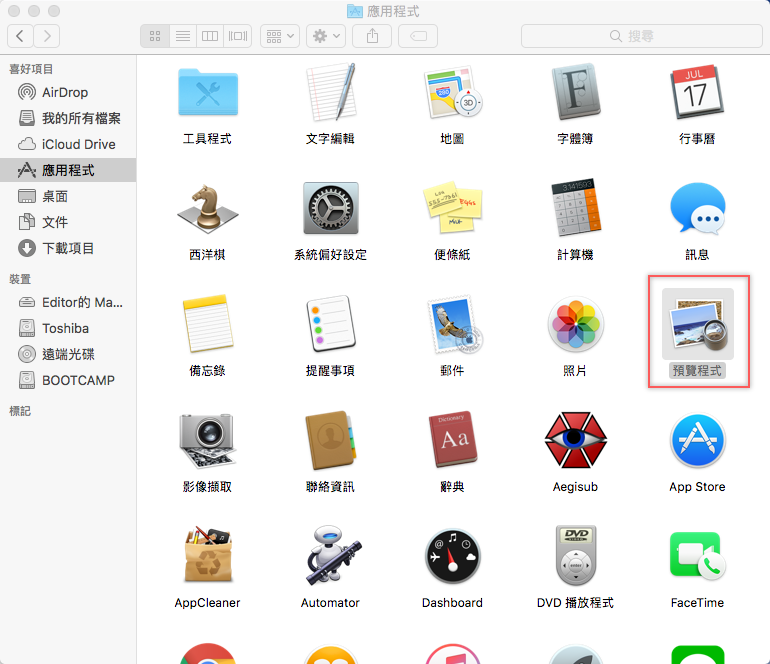770x664 pixels.
Task: Switch to Cover Flow view mode
Action: point(238,36)
